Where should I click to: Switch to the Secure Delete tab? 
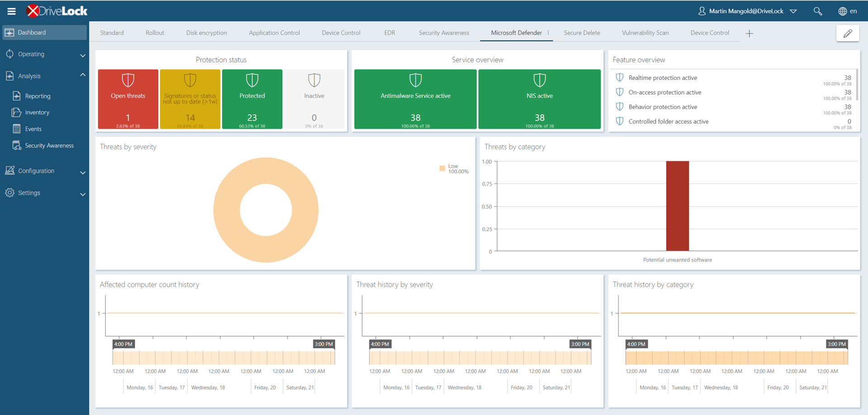pos(582,33)
